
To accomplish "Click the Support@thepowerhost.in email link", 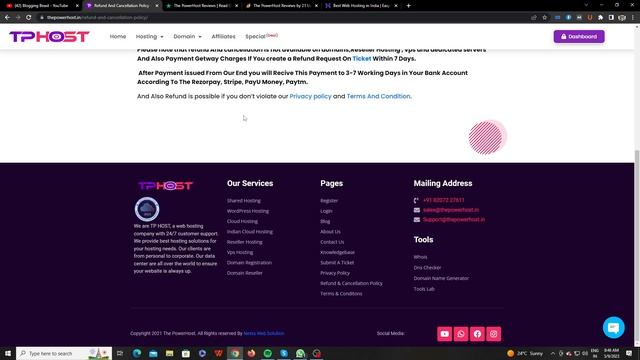I will 454,220.
